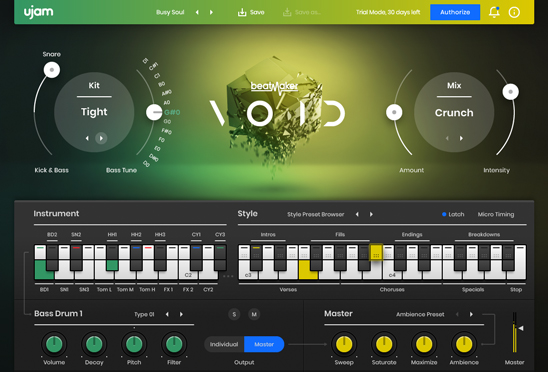Screen dimensions: 548x372
Task: Solo Bass Drum 1 with the S button
Action: pos(234,314)
